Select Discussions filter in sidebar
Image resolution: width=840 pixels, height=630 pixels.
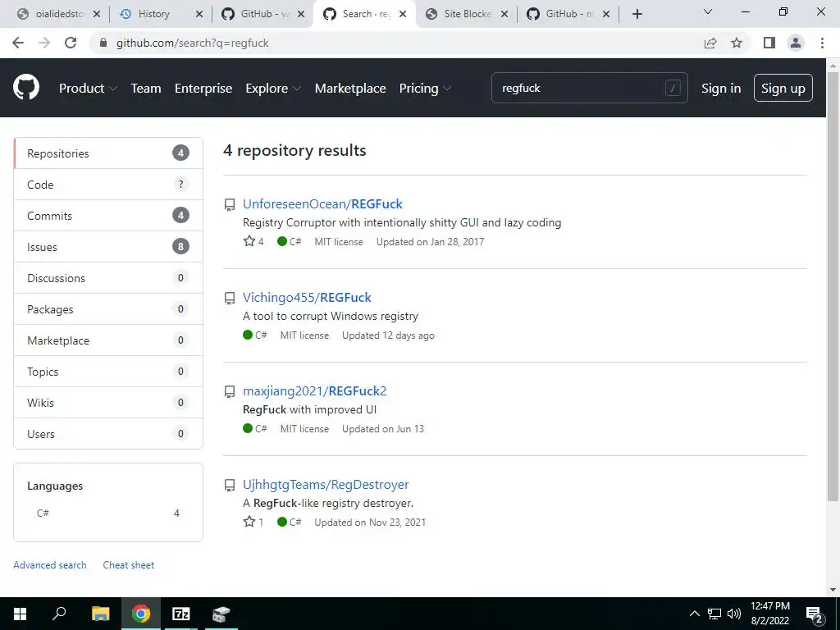(x=108, y=278)
